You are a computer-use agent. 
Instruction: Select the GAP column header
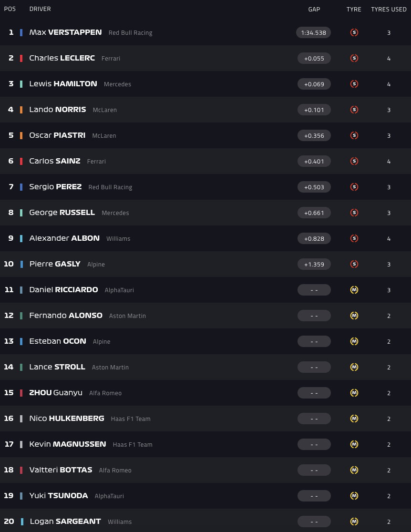314,9
